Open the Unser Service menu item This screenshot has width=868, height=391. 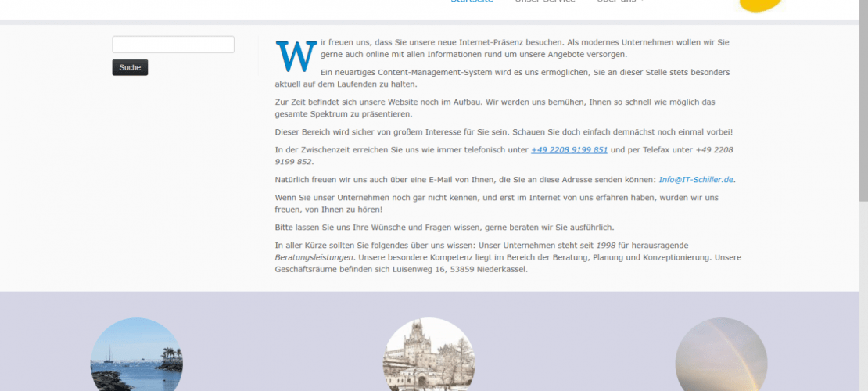545,2
